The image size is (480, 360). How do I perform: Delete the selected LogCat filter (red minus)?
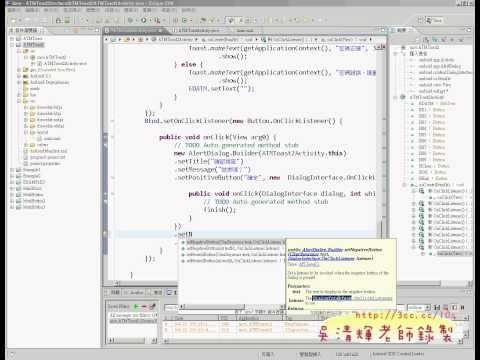tap(144, 306)
